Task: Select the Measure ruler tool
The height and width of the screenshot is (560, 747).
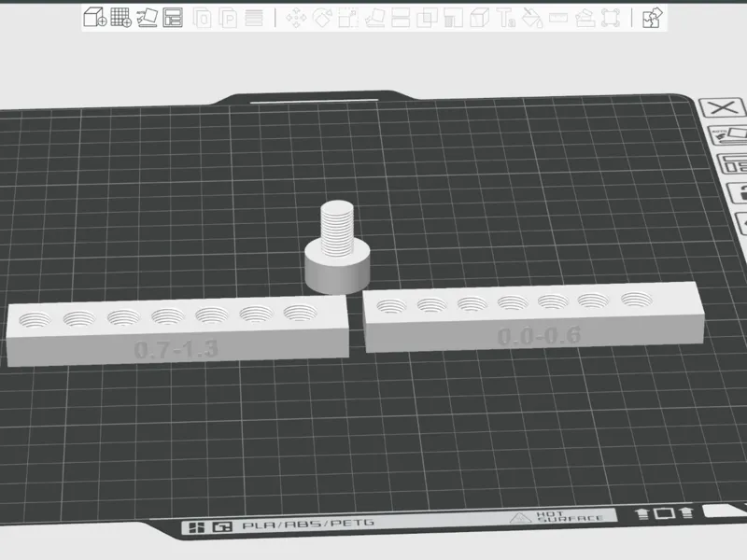Action: [558, 18]
